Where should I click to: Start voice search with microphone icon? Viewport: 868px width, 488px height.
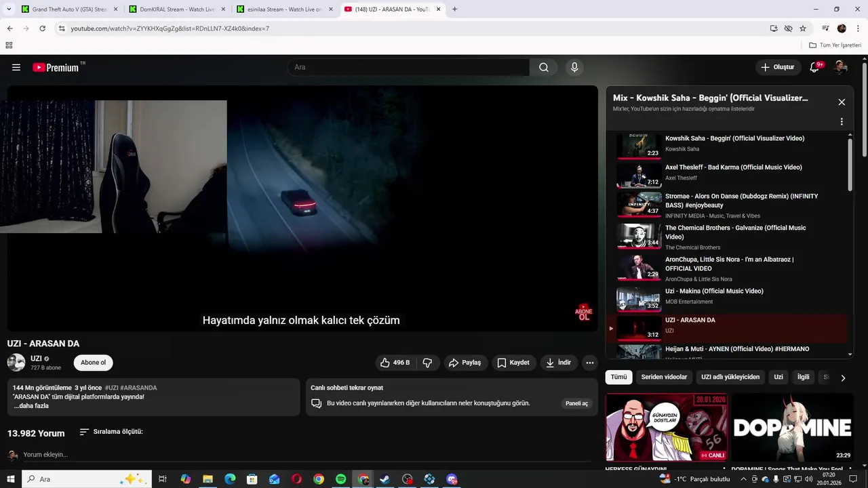point(574,67)
